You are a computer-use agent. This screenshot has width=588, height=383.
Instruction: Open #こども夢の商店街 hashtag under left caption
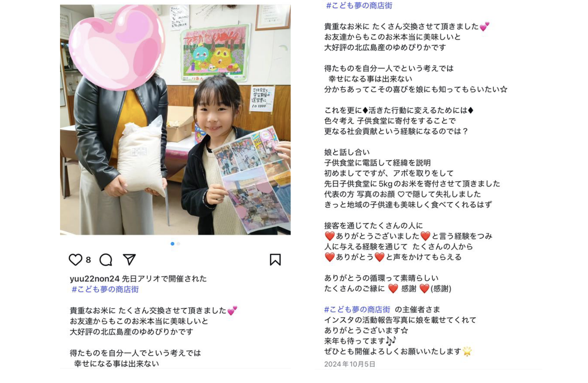[x=105, y=289]
